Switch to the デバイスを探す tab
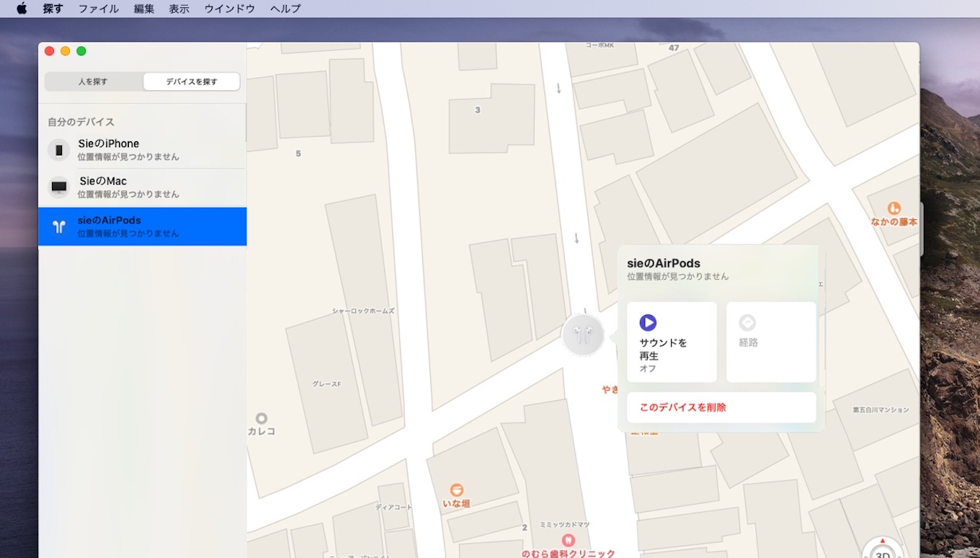The height and width of the screenshot is (558, 980). [192, 81]
